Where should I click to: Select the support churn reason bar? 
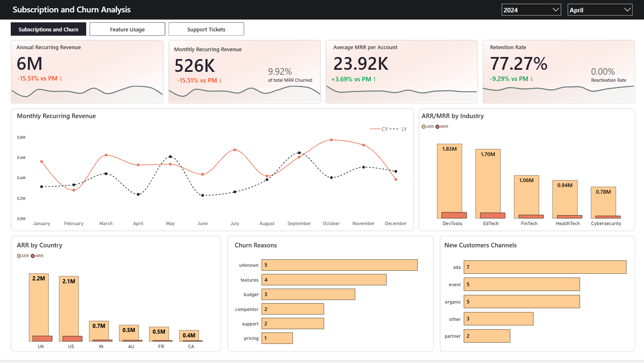click(293, 323)
